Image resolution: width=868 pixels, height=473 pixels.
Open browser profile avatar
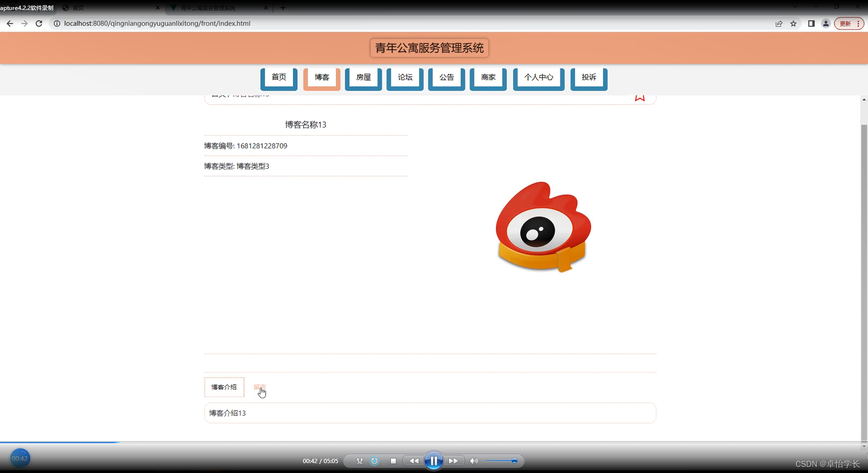coord(826,24)
